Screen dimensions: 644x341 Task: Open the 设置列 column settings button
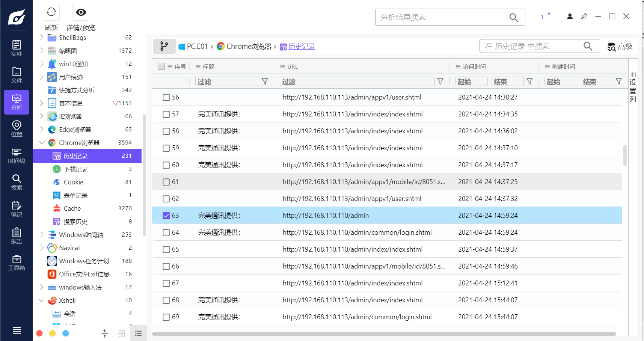click(633, 88)
